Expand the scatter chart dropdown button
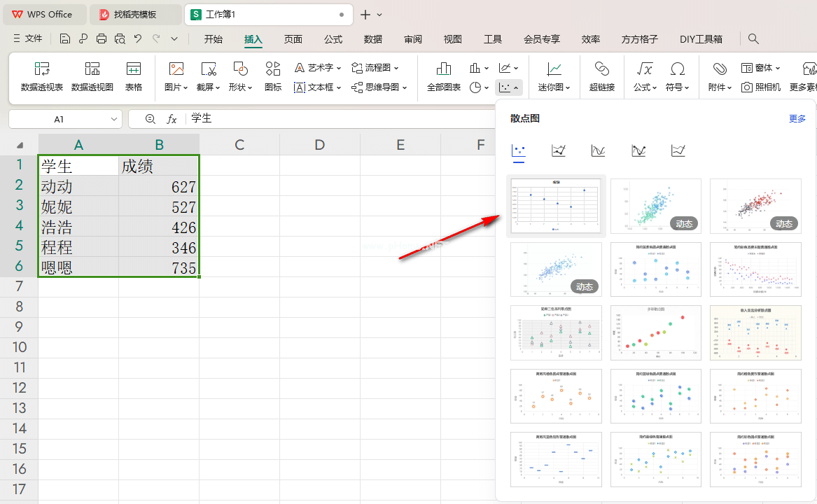Viewport: 817px width, 504px height. click(x=508, y=87)
